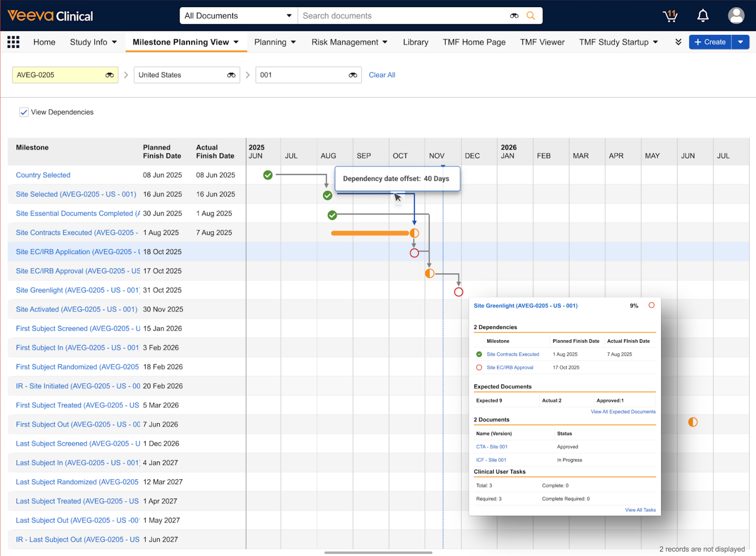
Task: Open the shopping cart icon
Action: click(670, 16)
